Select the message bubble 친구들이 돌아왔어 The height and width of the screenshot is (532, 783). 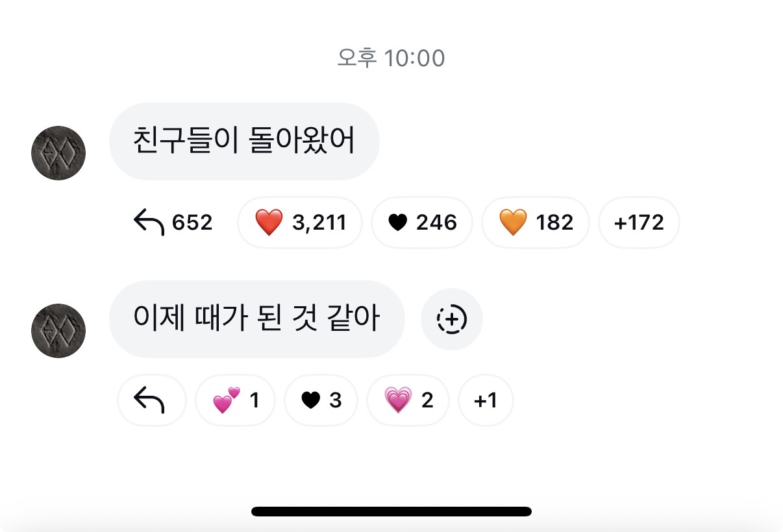click(243, 141)
